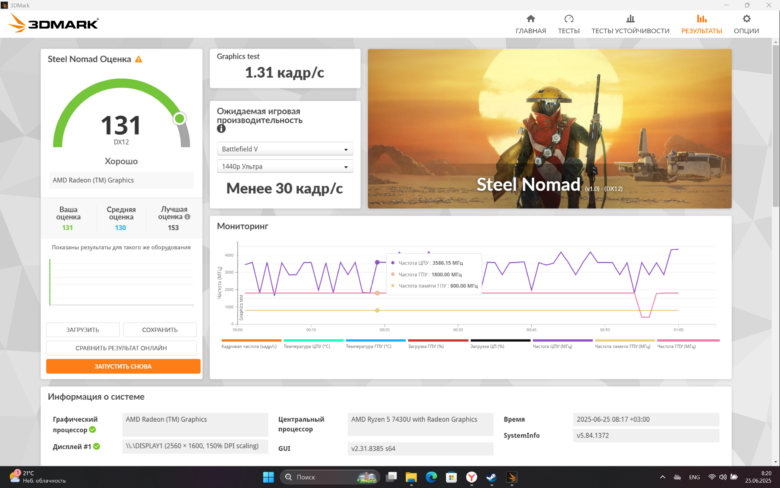The width and height of the screenshot is (780, 488).
Task: Click green check next to Графический процессор
Action: pyautogui.click(x=93, y=430)
